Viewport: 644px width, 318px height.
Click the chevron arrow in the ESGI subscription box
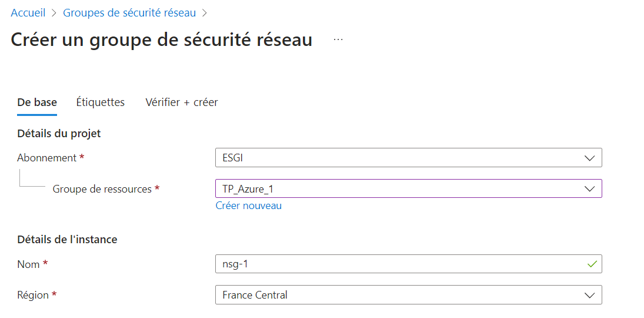pos(589,158)
